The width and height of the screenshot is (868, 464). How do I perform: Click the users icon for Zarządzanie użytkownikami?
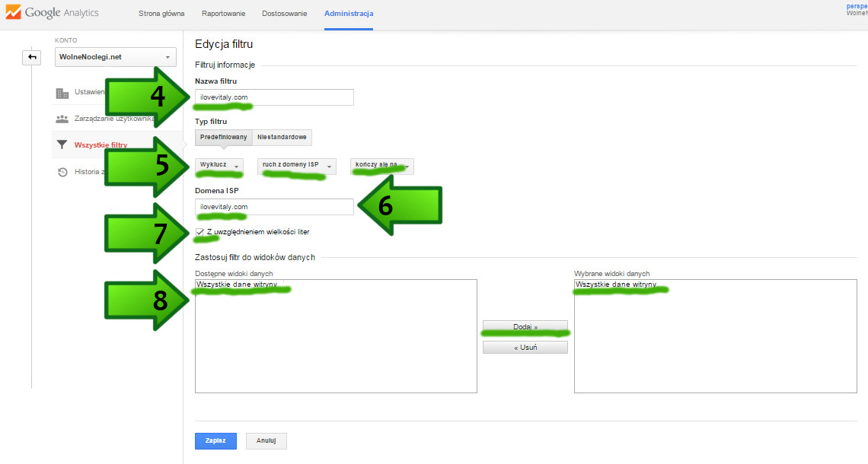(x=62, y=119)
